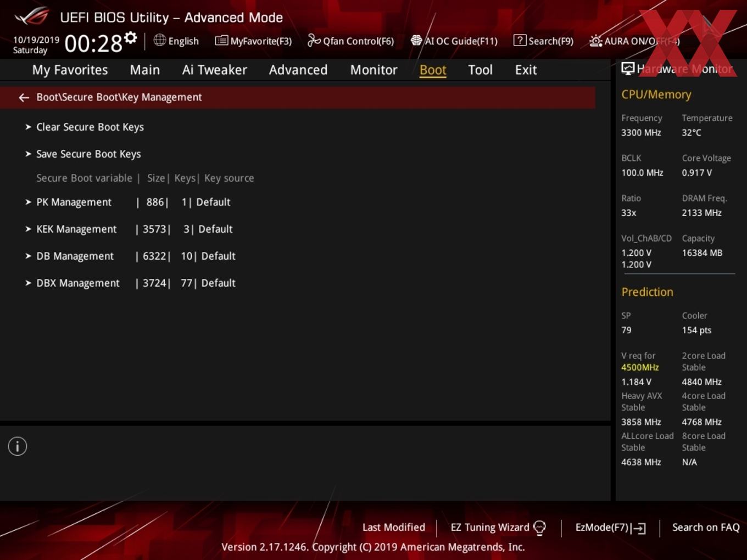The height and width of the screenshot is (560, 747).
Task: Click the CPU/Memory heading
Action: (656, 94)
